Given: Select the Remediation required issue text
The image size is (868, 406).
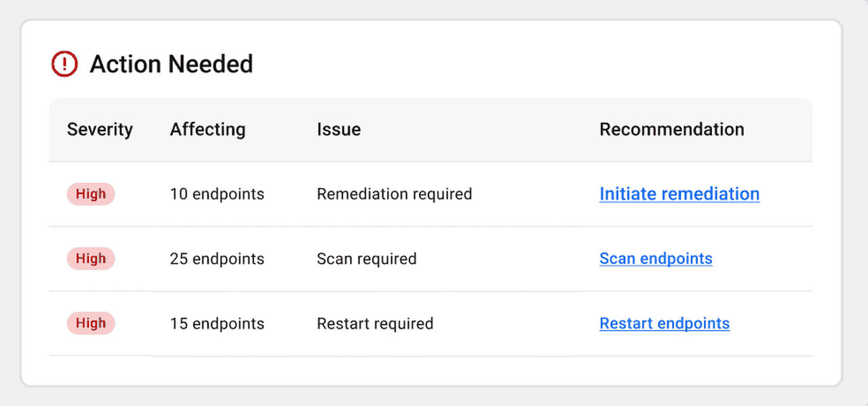Looking at the screenshot, I should coord(394,193).
